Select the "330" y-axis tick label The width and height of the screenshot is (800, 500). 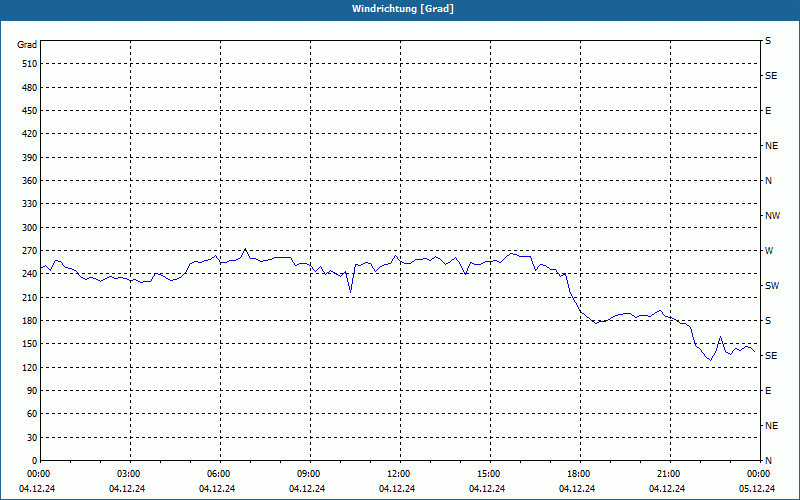(30, 204)
